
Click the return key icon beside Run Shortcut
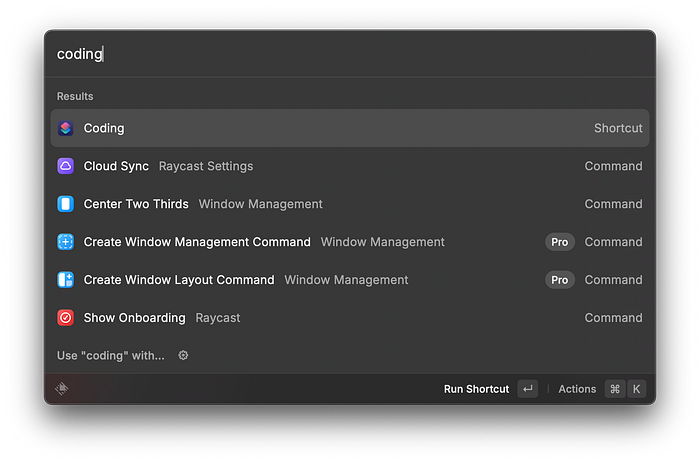(x=528, y=389)
